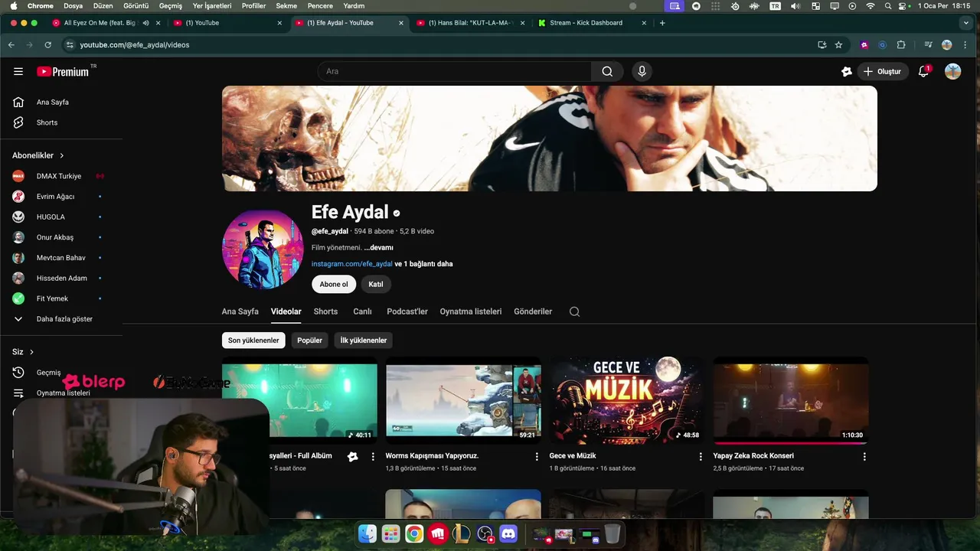Screen dimensions: 980x551
Task: Open Spotlight search in menu bar
Action: coord(888,5)
